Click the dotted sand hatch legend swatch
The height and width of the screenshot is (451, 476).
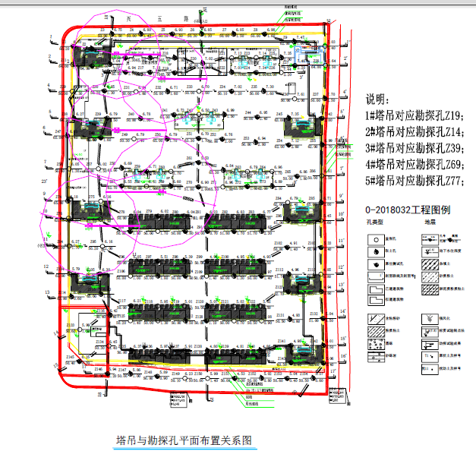click(376, 319)
